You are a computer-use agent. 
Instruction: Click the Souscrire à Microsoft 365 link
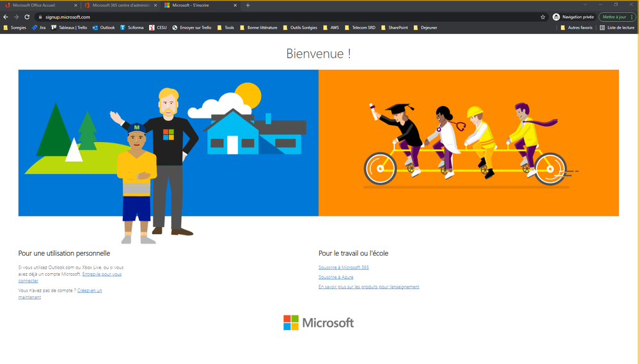pyautogui.click(x=343, y=267)
